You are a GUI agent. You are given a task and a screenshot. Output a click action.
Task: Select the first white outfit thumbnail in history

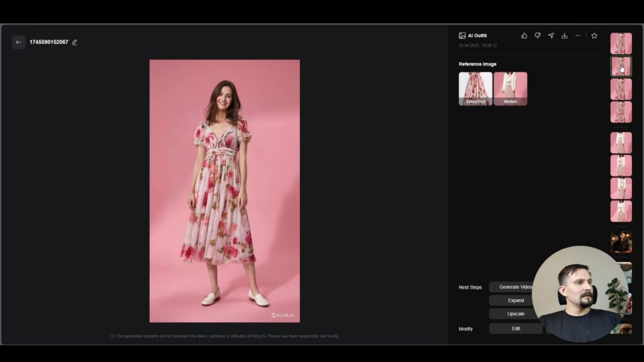click(621, 143)
